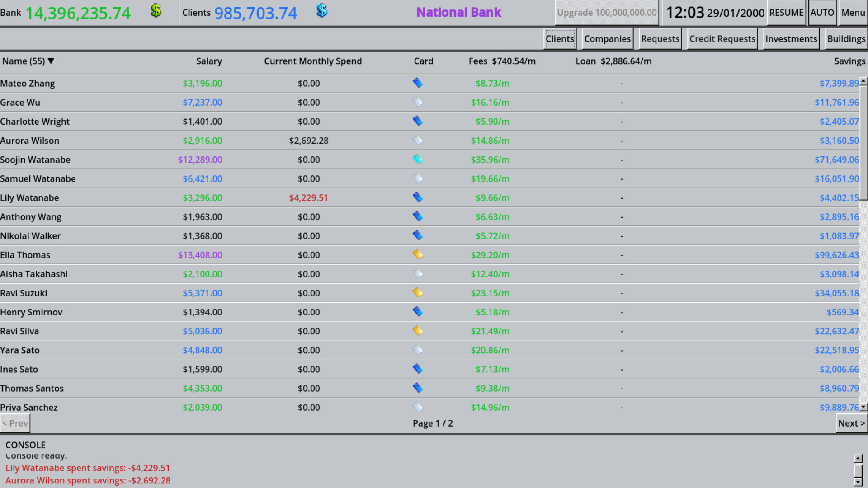Select Mateo Zhang's blue card icon
This screenshot has height=488, width=868.
(x=418, y=83)
